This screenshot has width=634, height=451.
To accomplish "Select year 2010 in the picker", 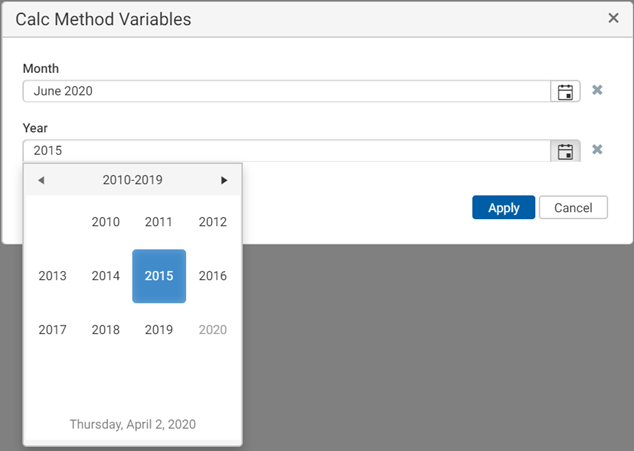I will [106, 222].
